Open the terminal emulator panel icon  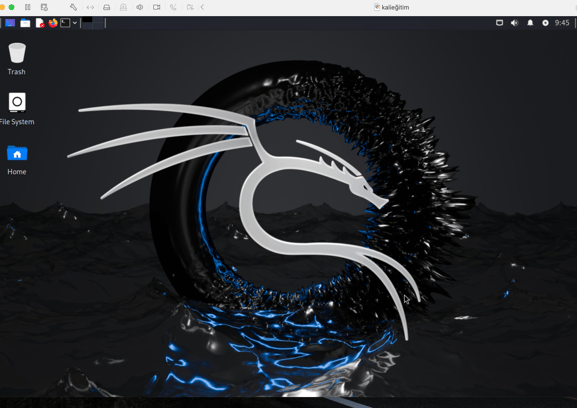pyautogui.click(x=65, y=23)
